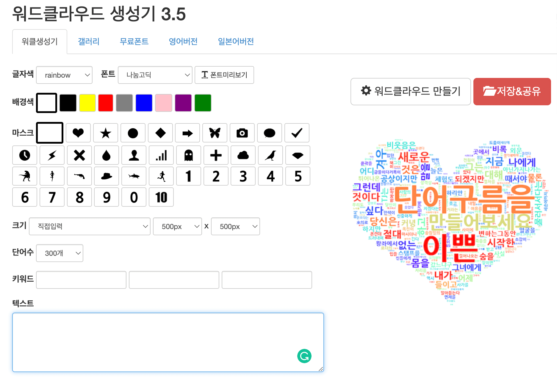Select the number 5 mask
Screen dimensions: 557x392
pyautogui.click(x=298, y=176)
